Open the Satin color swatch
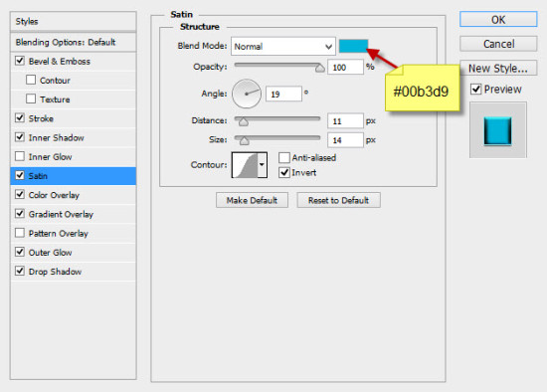The image size is (547, 392). 353,46
